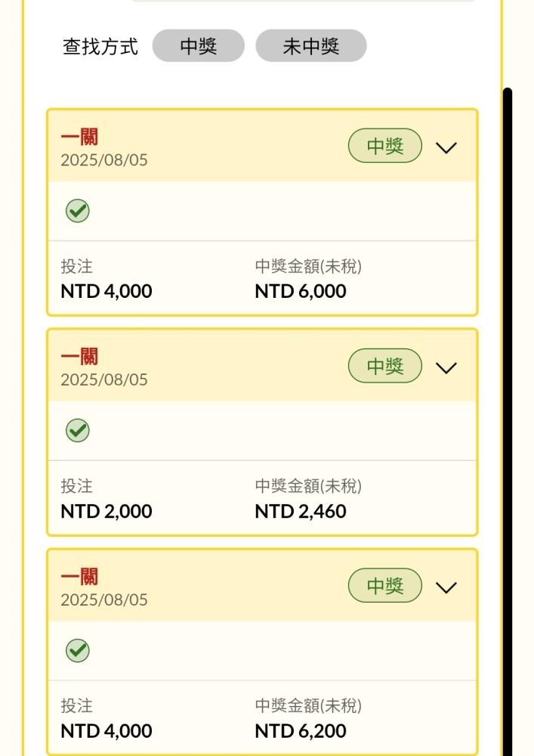Click green checkmark in NTD 2,460 prize card
Screen dimensions: 534x756
[77, 431]
